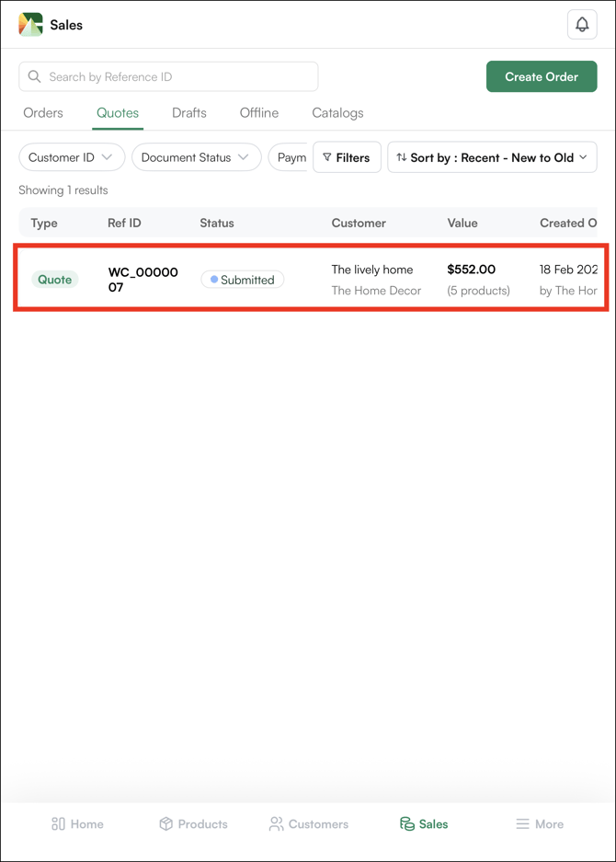Select Sales in the bottom navigation

[x=424, y=824]
